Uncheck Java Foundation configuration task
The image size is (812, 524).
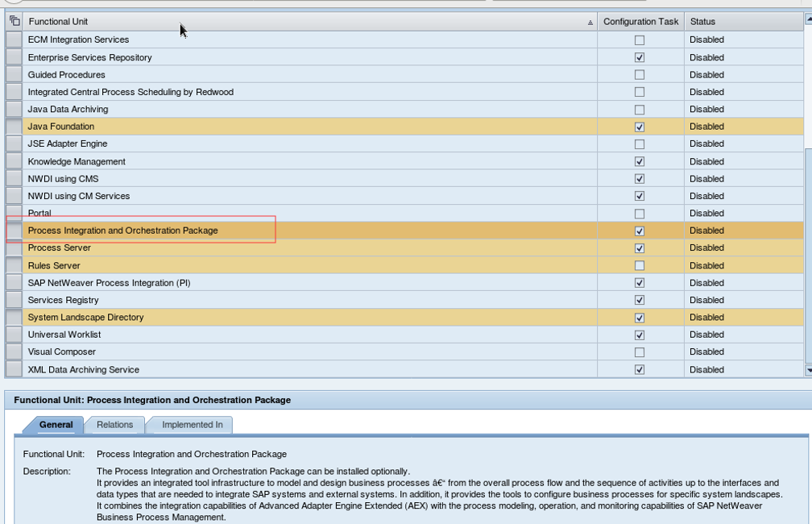tap(640, 126)
